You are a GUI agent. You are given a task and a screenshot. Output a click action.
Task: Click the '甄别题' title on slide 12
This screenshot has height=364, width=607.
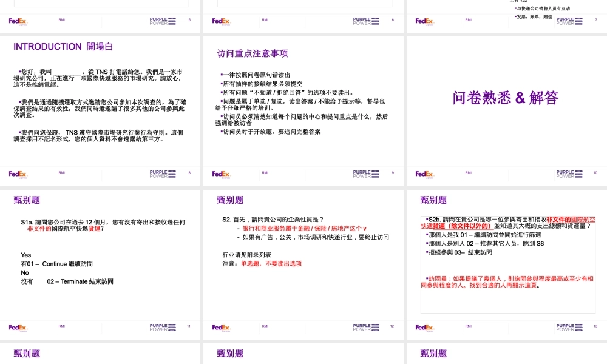point(230,200)
